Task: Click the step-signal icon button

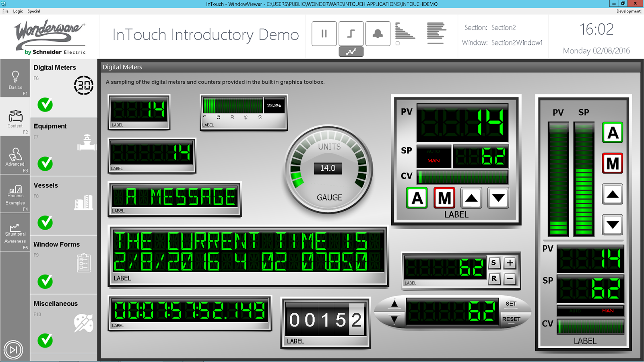Action: [351, 34]
